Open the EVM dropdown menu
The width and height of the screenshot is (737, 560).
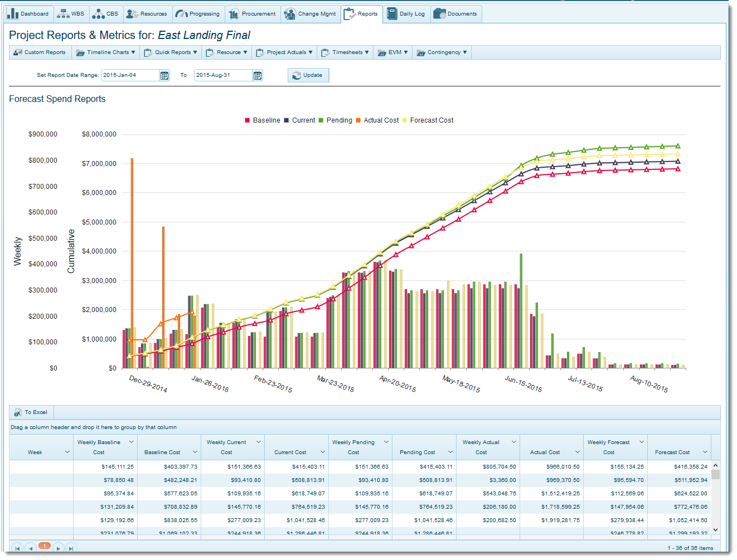point(394,52)
